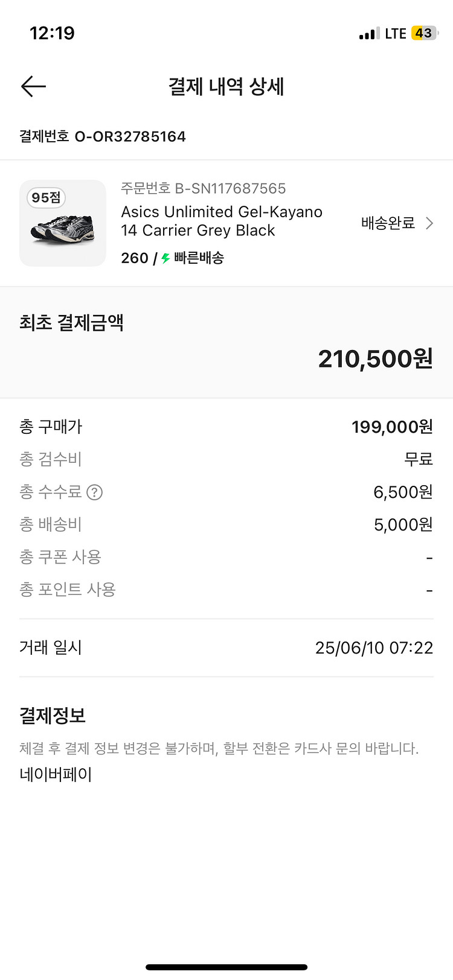Tap the cellular signal bars icon
The width and height of the screenshot is (453, 980).
(x=369, y=34)
